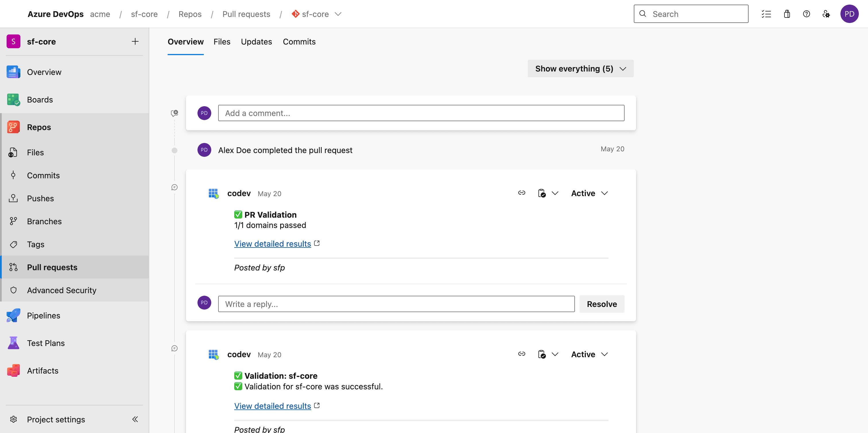Image resolution: width=868 pixels, height=433 pixels.
Task: Open Boards in the sidebar
Action: (74, 100)
